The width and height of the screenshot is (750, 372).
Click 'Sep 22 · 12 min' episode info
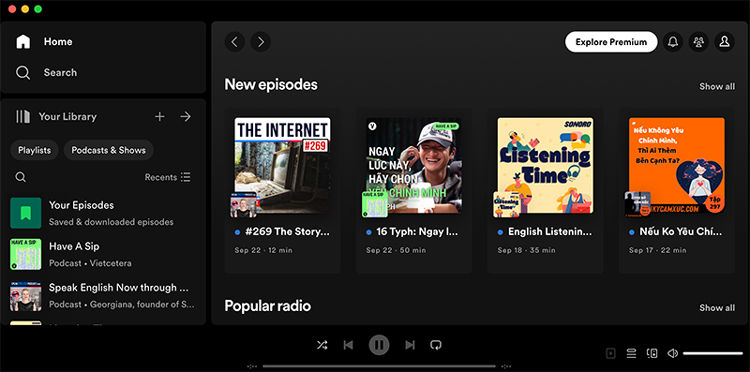(264, 250)
